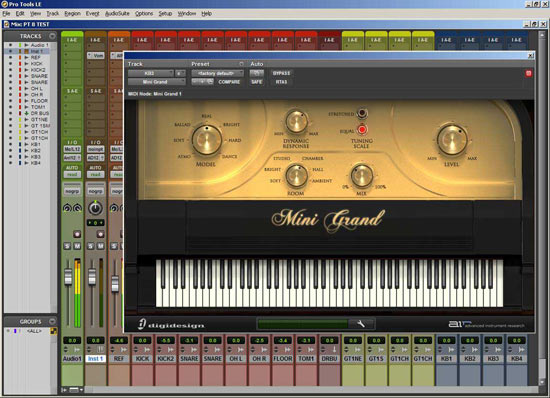Open the Audio1 automation mode 'read' selector

(72, 174)
